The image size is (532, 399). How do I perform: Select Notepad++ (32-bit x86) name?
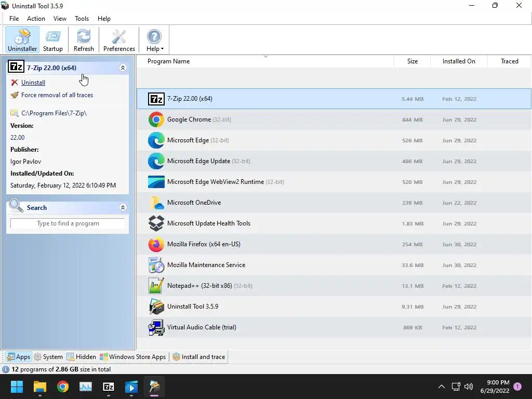(199, 286)
